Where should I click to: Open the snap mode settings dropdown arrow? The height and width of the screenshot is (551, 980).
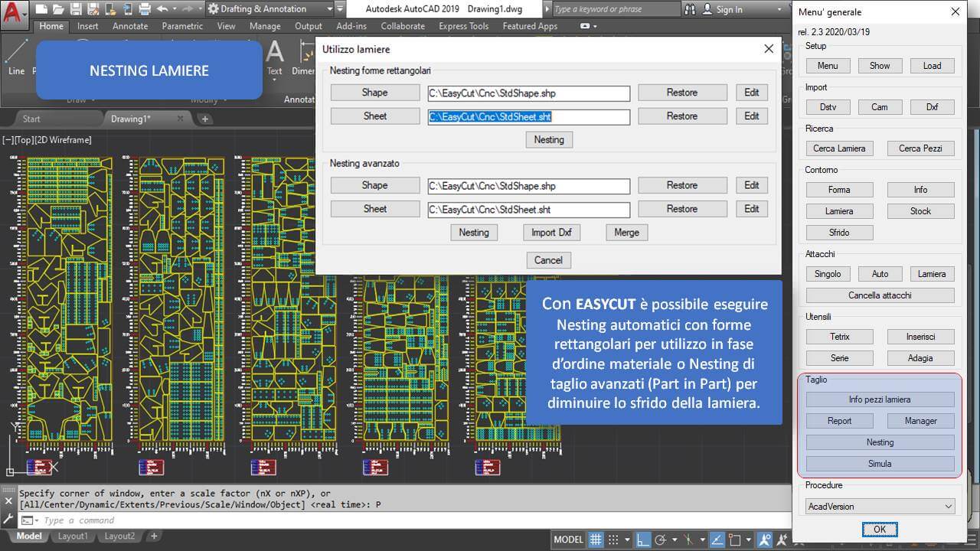coord(628,540)
